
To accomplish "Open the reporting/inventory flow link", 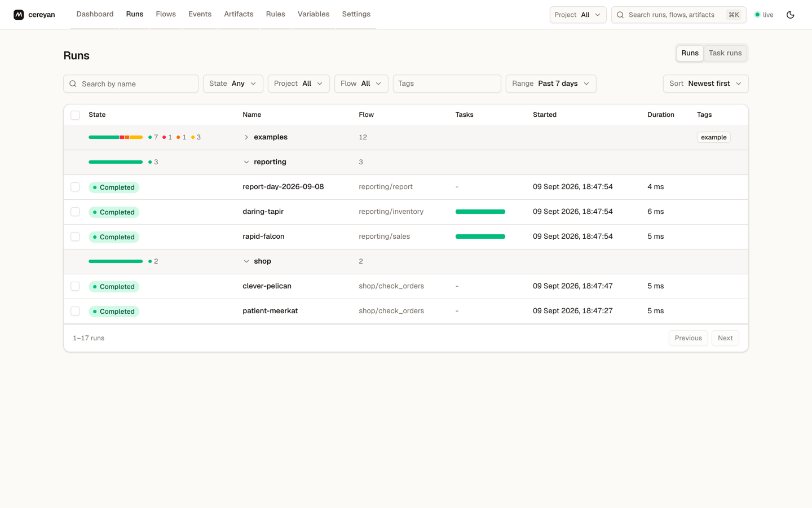I will coord(391,212).
